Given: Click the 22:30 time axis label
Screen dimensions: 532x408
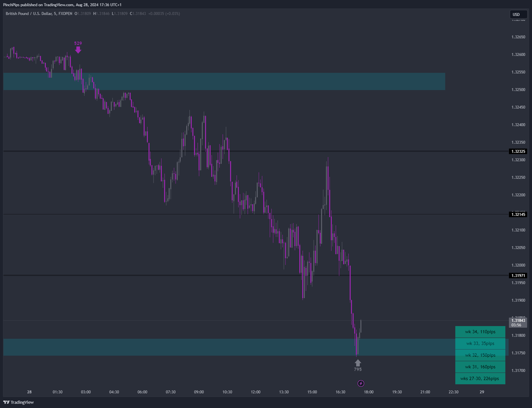Looking at the screenshot, I should tap(454, 392).
